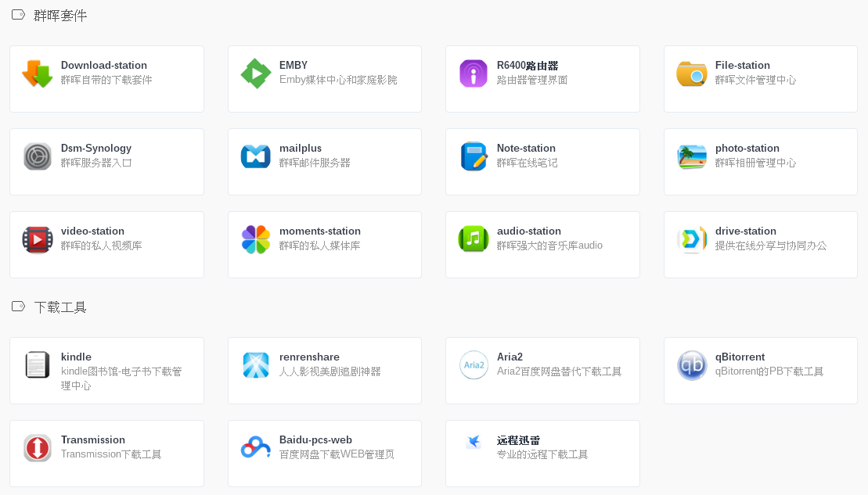Click the Note-station title text
Viewport: 868px width, 495px height.
526,149
